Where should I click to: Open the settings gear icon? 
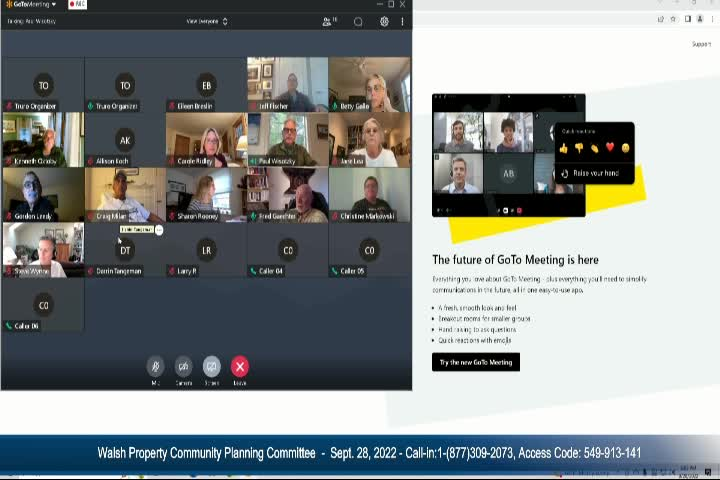tap(384, 21)
